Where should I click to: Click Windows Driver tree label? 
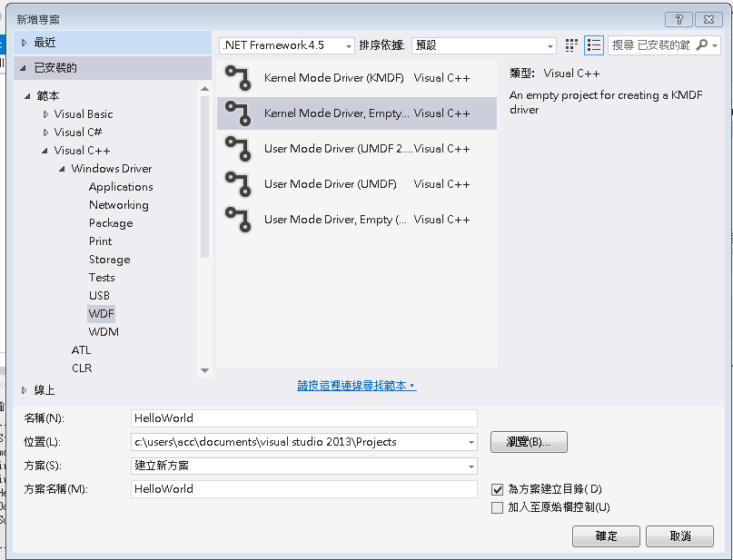(111, 169)
